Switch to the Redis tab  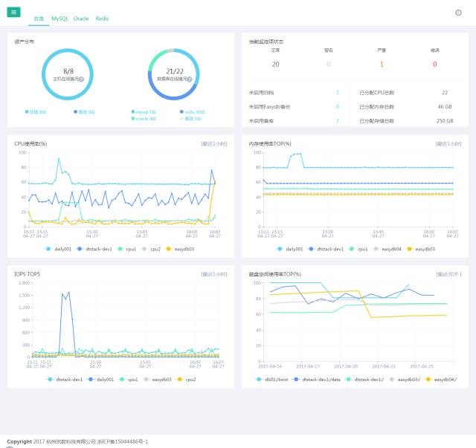(x=103, y=19)
